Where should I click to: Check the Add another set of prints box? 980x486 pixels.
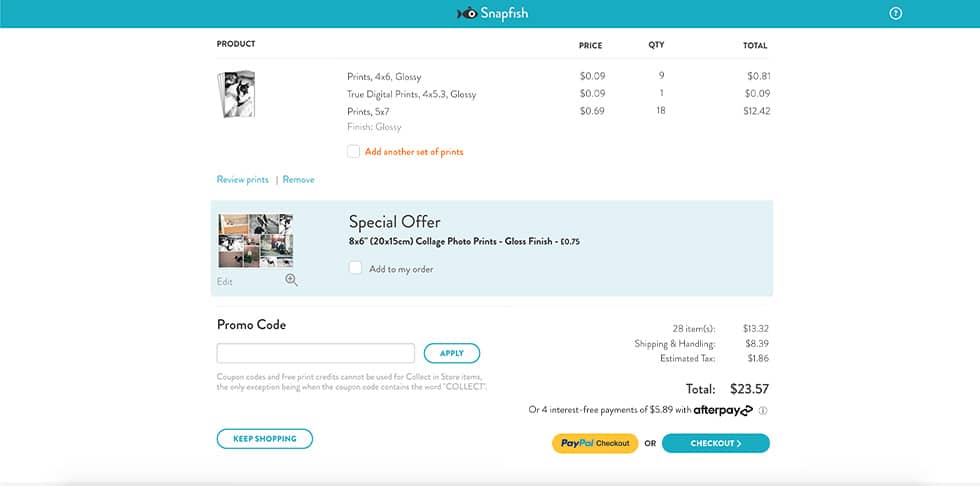[354, 151]
